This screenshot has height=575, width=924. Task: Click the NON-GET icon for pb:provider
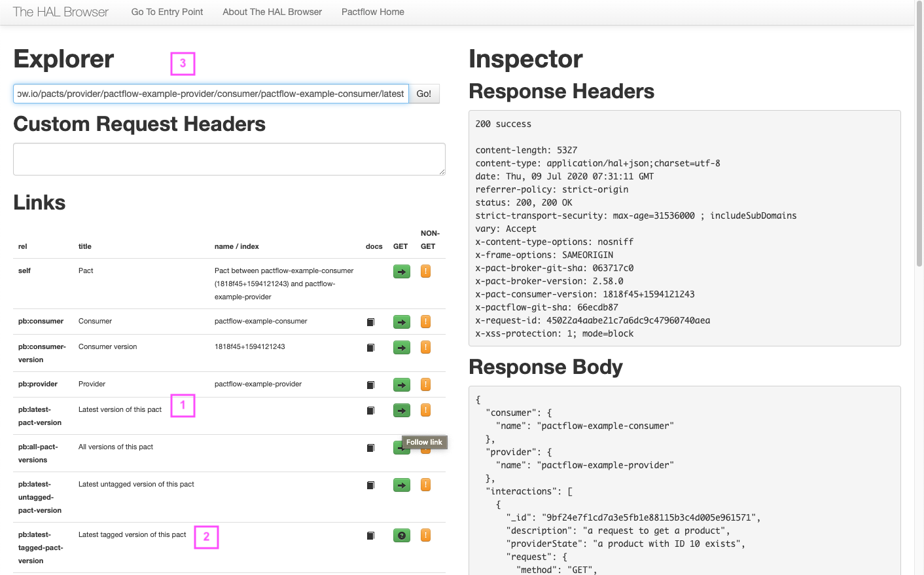425,384
